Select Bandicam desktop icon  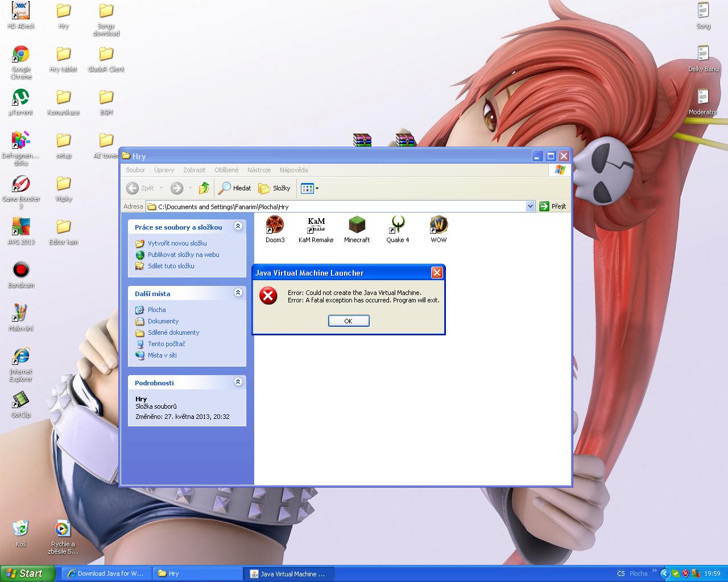(x=21, y=270)
